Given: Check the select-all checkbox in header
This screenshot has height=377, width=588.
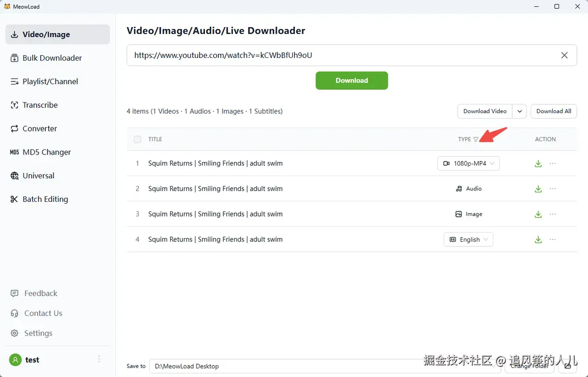Looking at the screenshot, I should coord(137,139).
